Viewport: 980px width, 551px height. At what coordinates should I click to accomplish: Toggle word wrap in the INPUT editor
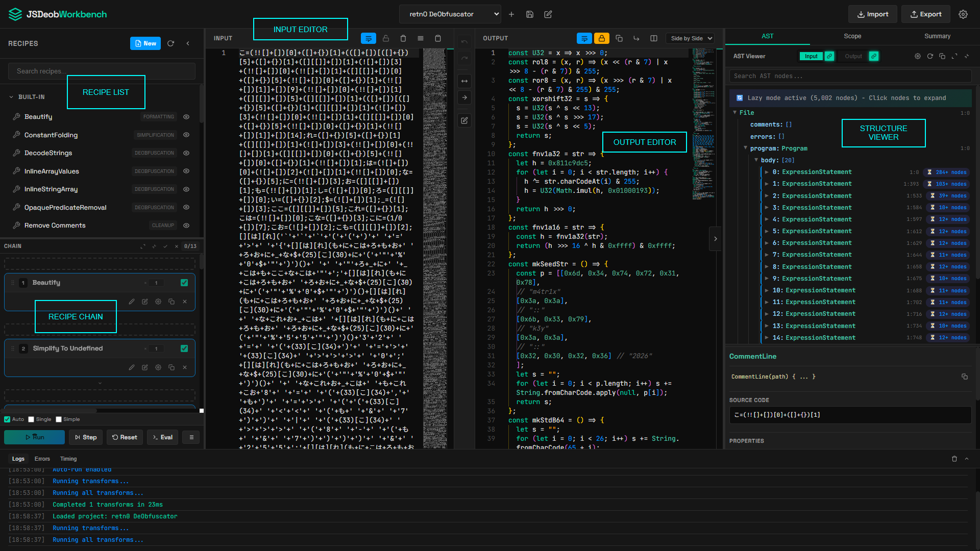368,38
